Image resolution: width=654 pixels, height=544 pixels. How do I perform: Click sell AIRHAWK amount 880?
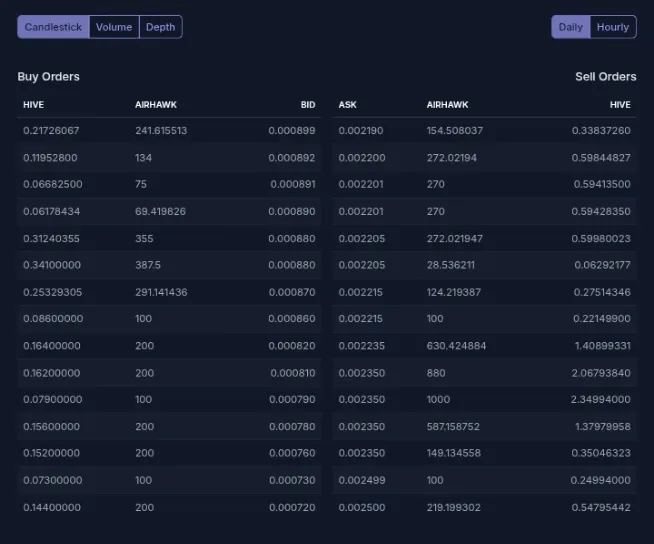pos(436,373)
